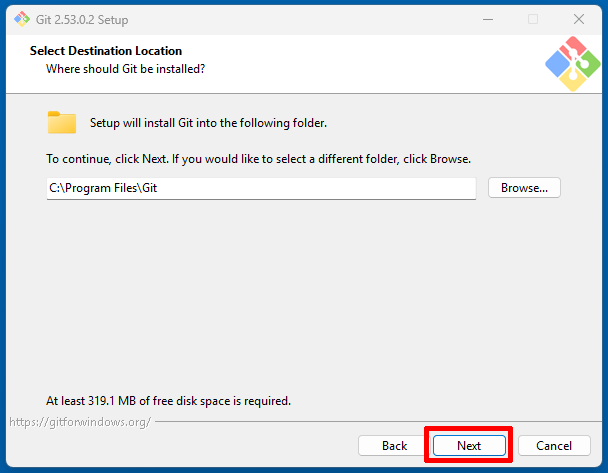Click the 'To continue, click Next' instruction text
This screenshot has width=608, height=473.
258,159
